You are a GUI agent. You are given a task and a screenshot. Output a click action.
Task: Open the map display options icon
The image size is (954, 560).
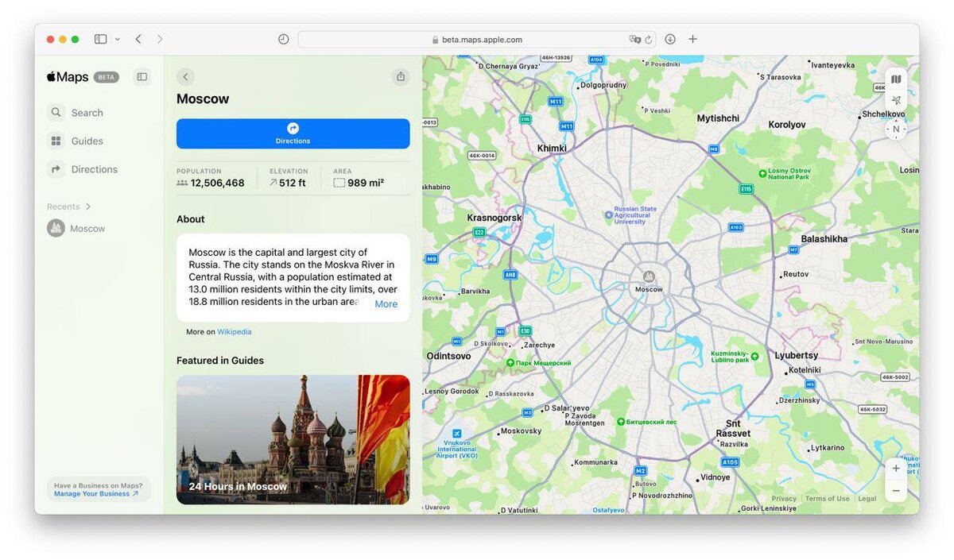pyautogui.click(x=896, y=79)
